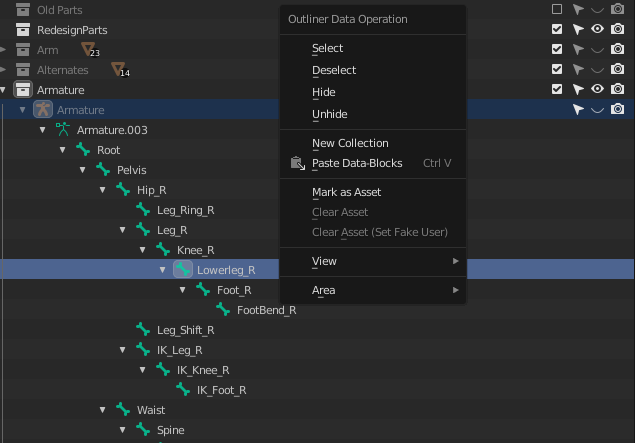This screenshot has width=635, height=443.
Task: Toggle Armature collection visibility eye
Action: pyautogui.click(x=597, y=89)
